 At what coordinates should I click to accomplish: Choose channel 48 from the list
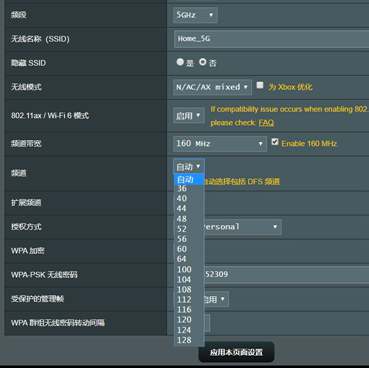pos(189,219)
